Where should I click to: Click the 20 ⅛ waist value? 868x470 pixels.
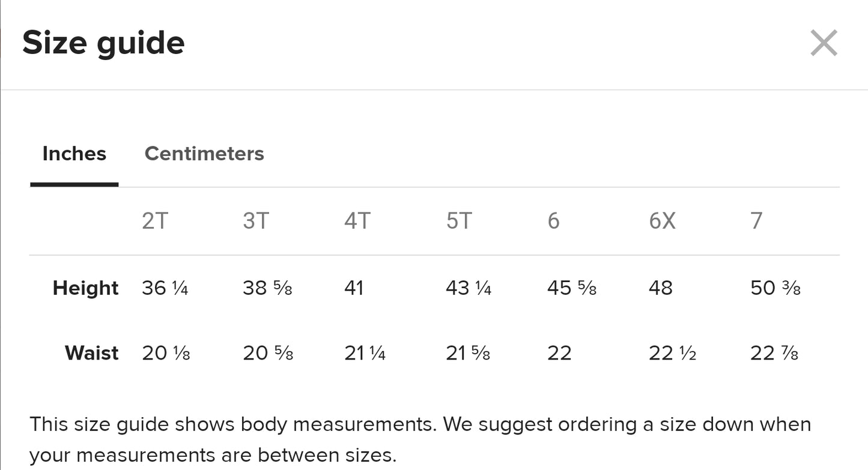(166, 353)
